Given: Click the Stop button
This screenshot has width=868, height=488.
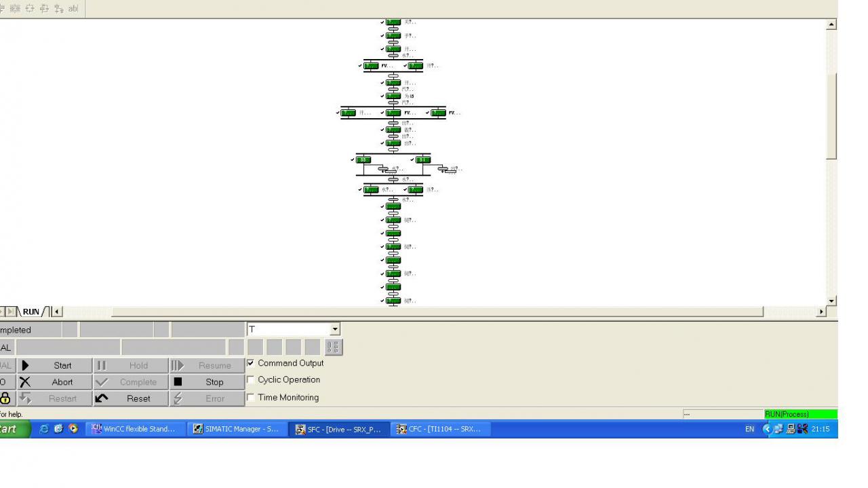Looking at the screenshot, I should [x=207, y=382].
